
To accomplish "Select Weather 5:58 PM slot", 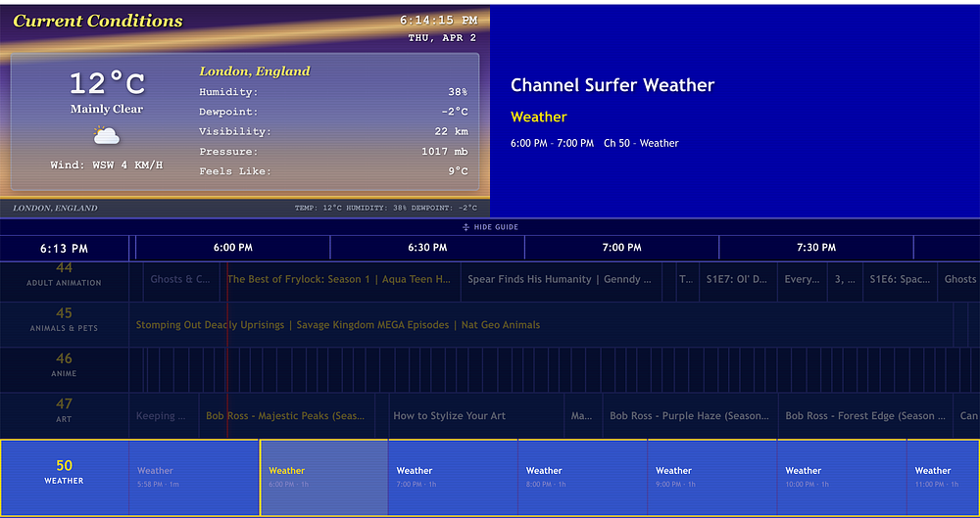I will 194,477.
